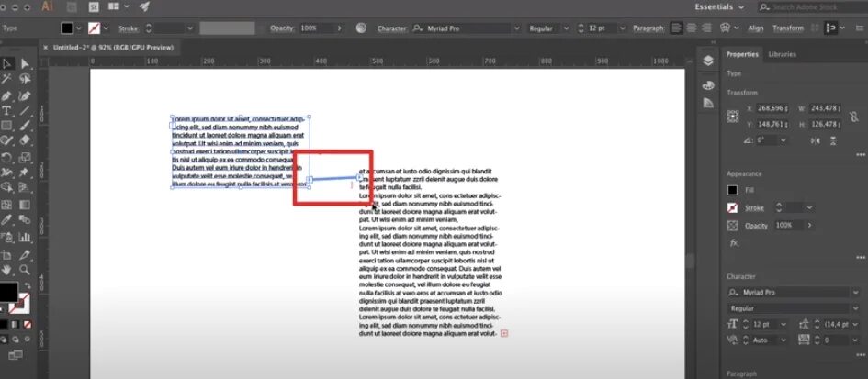The image size is (868, 379).
Task: Switch to the Properties tab
Action: coord(742,54)
